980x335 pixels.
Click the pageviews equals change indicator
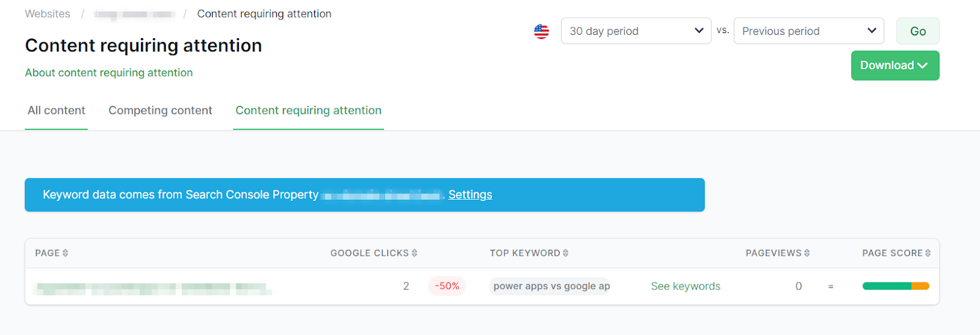831,287
